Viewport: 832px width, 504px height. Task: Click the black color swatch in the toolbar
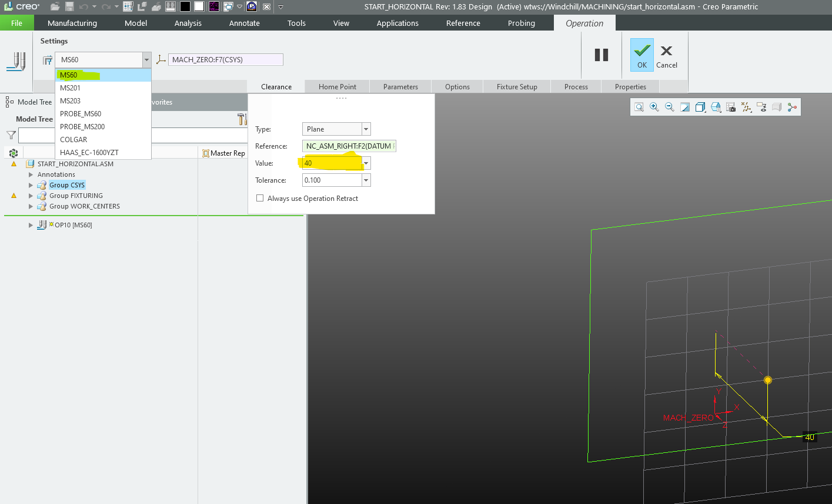point(185,6)
